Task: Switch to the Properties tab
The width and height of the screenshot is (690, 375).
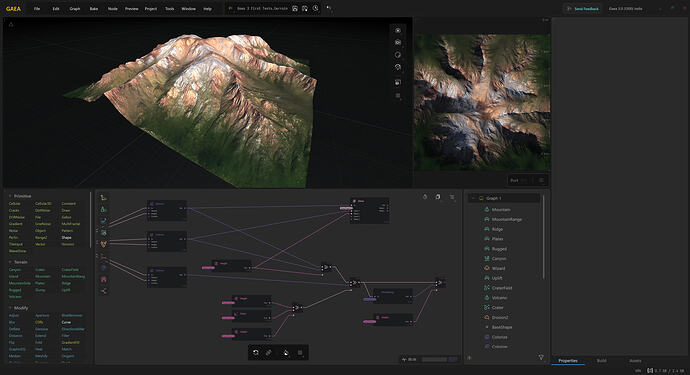Action: 568,360
